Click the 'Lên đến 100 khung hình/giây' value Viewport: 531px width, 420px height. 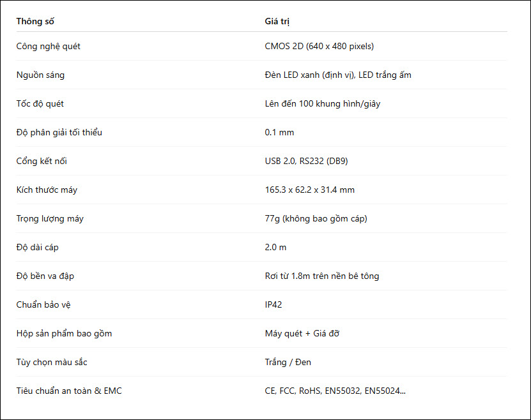pos(323,104)
